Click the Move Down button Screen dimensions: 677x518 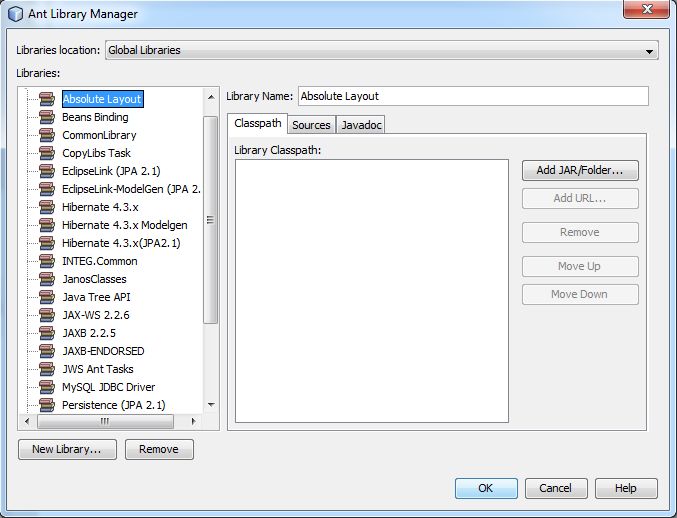click(x=580, y=294)
